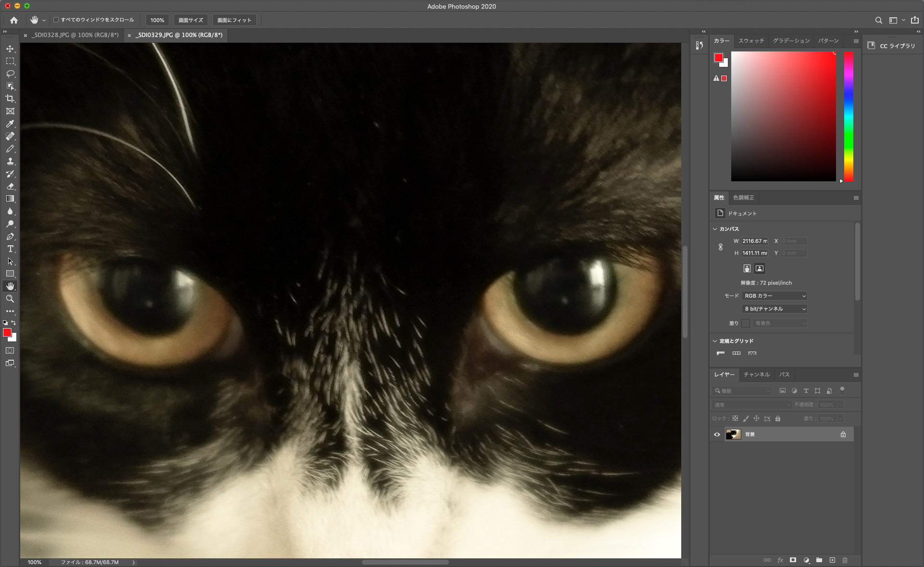Select the Crop tool
924x567 pixels.
(x=10, y=99)
